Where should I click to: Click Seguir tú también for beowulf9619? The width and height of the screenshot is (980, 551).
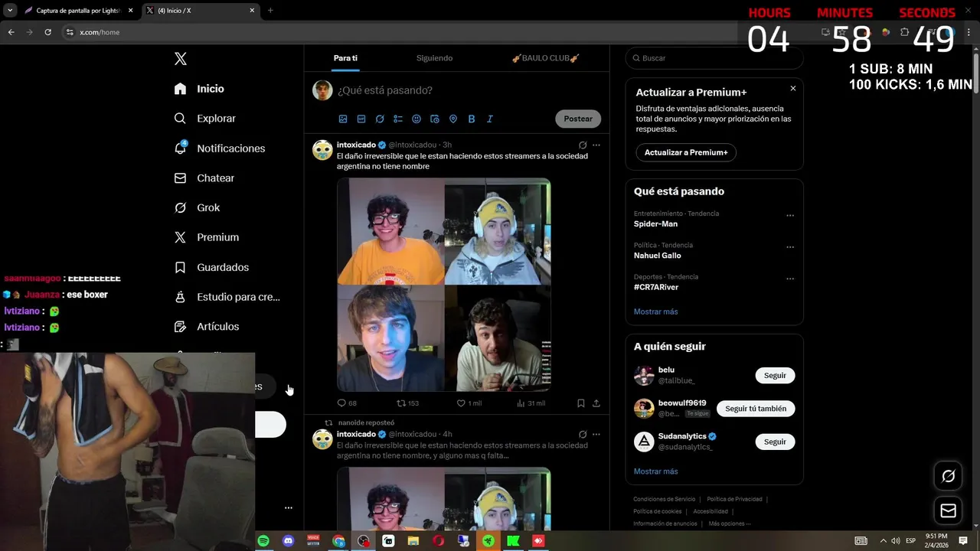tap(756, 409)
